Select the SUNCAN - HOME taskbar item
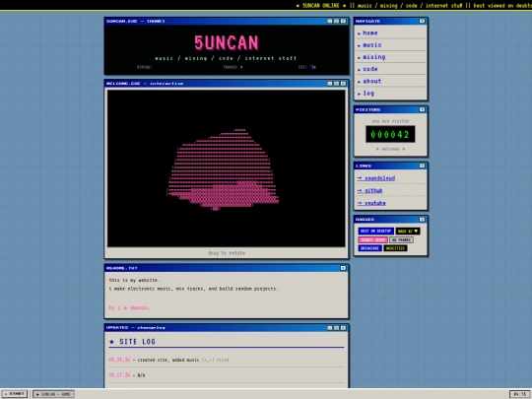The image size is (532, 399). tap(53, 394)
